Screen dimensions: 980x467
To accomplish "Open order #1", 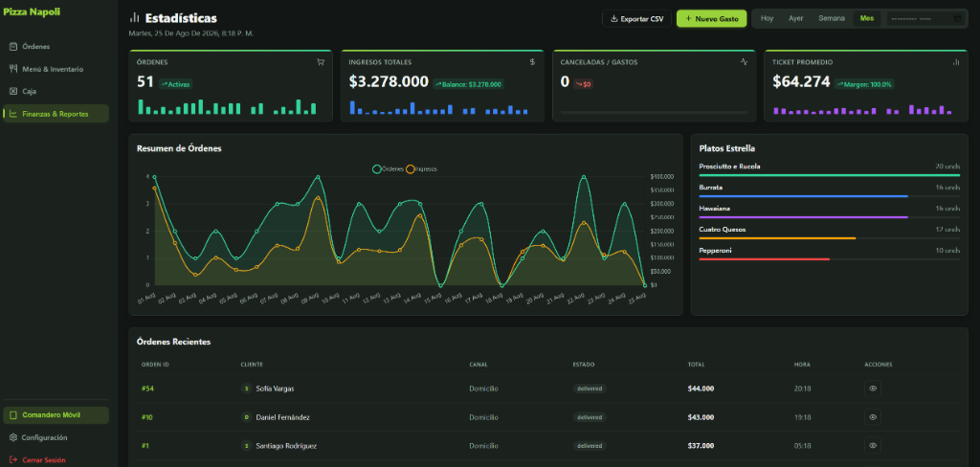I will click(x=145, y=446).
